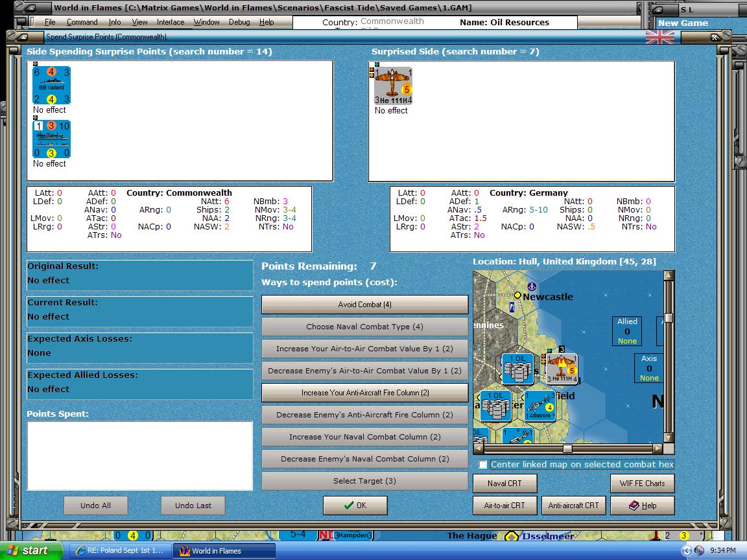Click the minimap horizontal scrollbar right arrow
This screenshot has width=747, height=560.
coord(658,448)
